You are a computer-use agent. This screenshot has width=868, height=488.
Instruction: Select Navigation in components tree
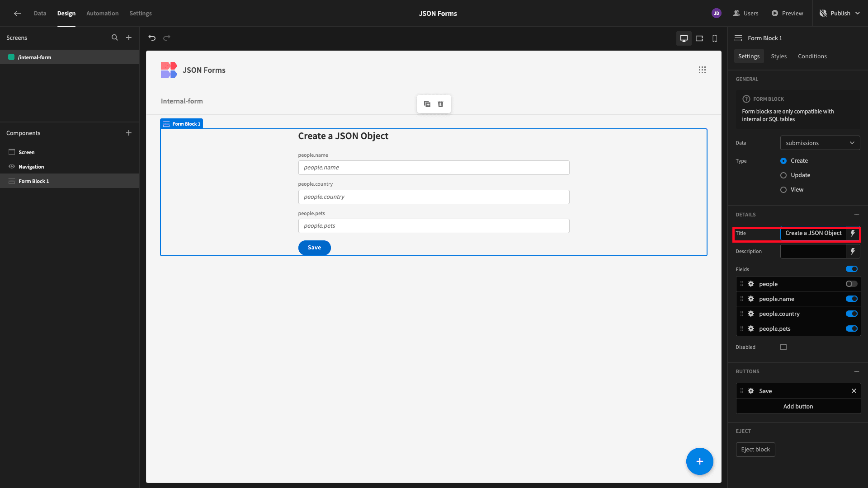[x=70, y=167]
